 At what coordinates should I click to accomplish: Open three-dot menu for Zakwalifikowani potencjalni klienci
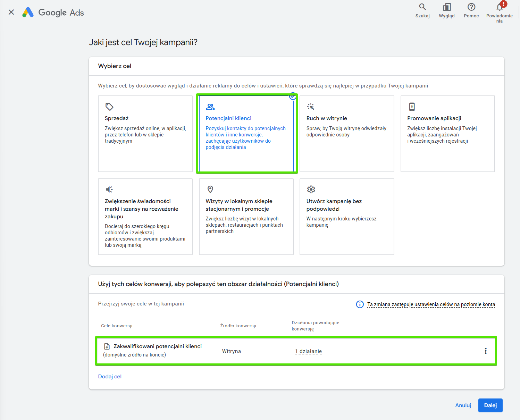(485, 351)
